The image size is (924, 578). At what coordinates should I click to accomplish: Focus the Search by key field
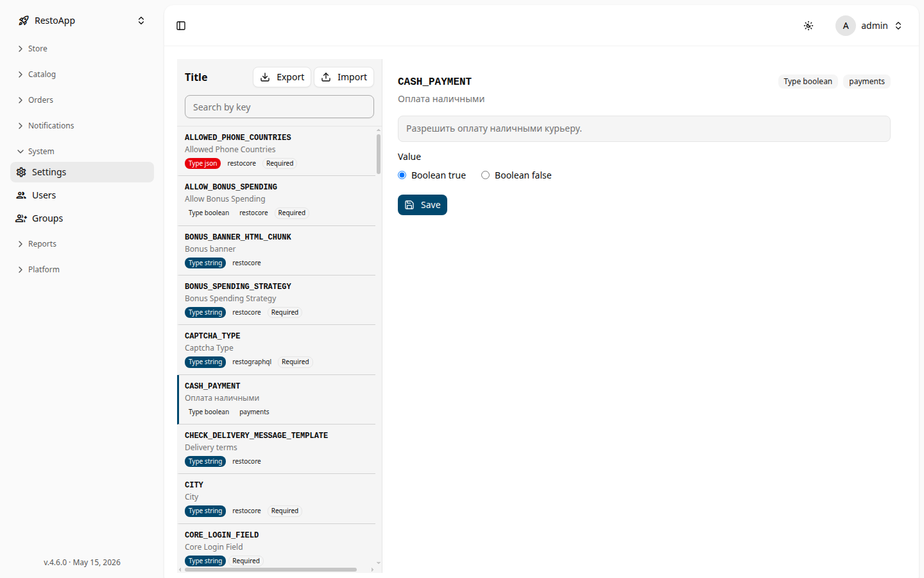pos(279,107)
